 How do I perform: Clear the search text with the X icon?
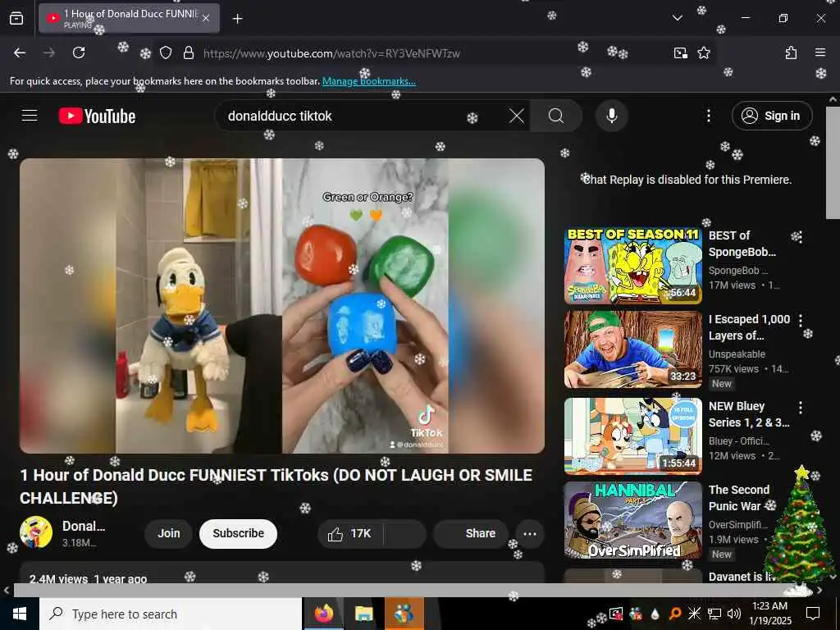tap(517, 116)
